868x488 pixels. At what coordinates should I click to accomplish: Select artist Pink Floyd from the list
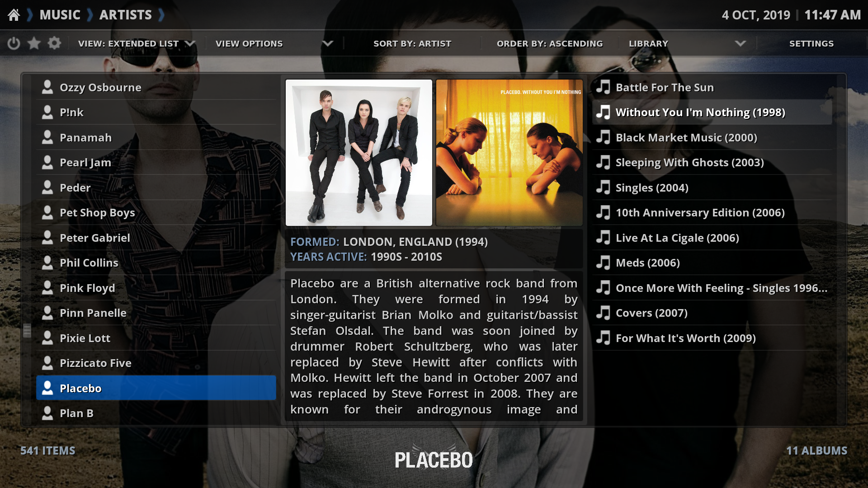point(87,287)
